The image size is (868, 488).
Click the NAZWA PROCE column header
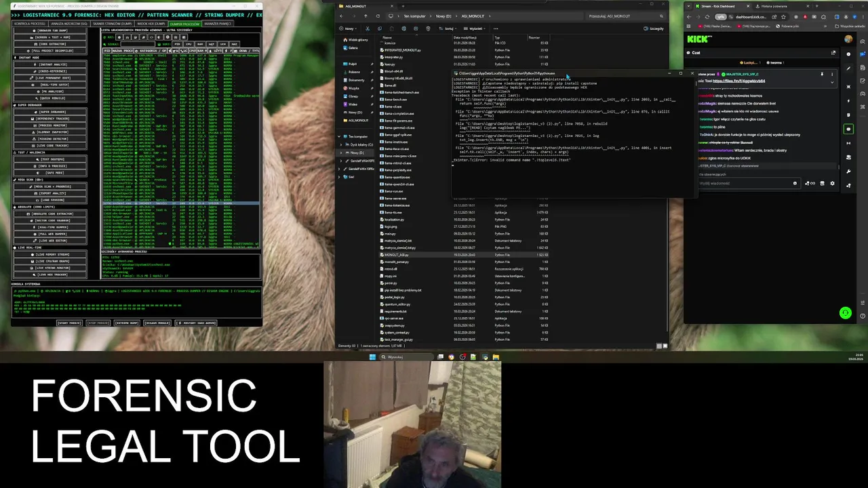123,51
